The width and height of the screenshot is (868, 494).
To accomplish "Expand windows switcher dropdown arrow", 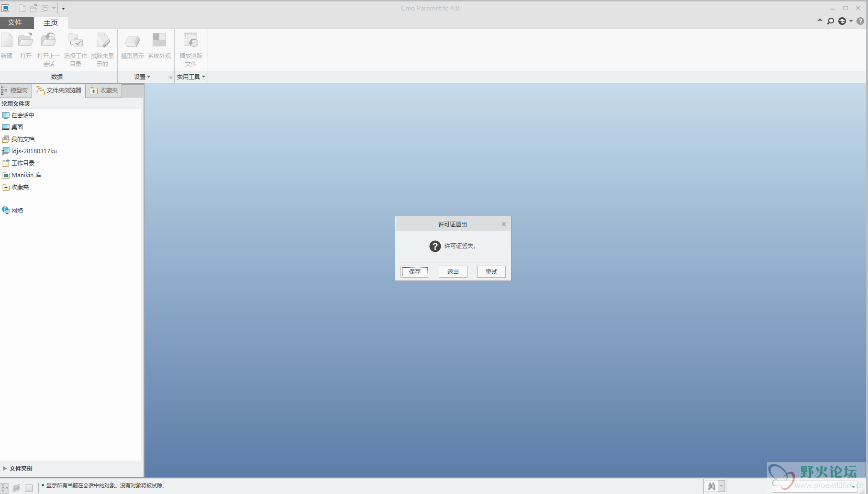I will [54, 8].
